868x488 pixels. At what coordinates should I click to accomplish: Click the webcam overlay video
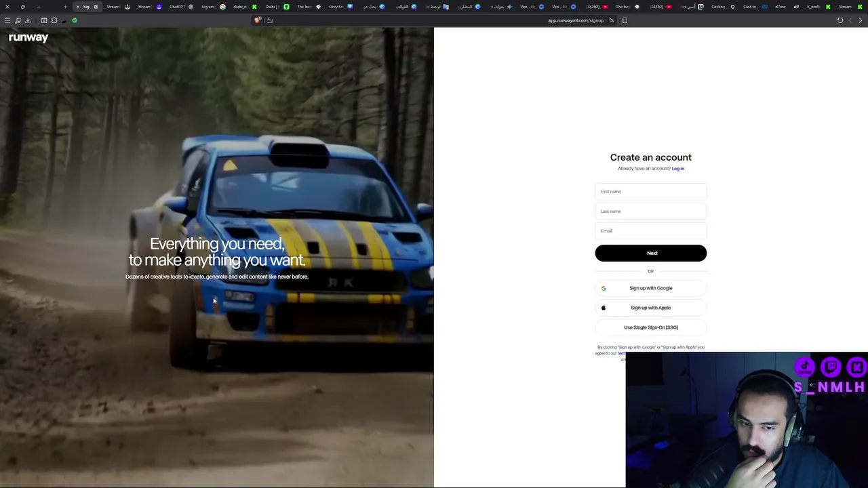(x=747, y=420)
